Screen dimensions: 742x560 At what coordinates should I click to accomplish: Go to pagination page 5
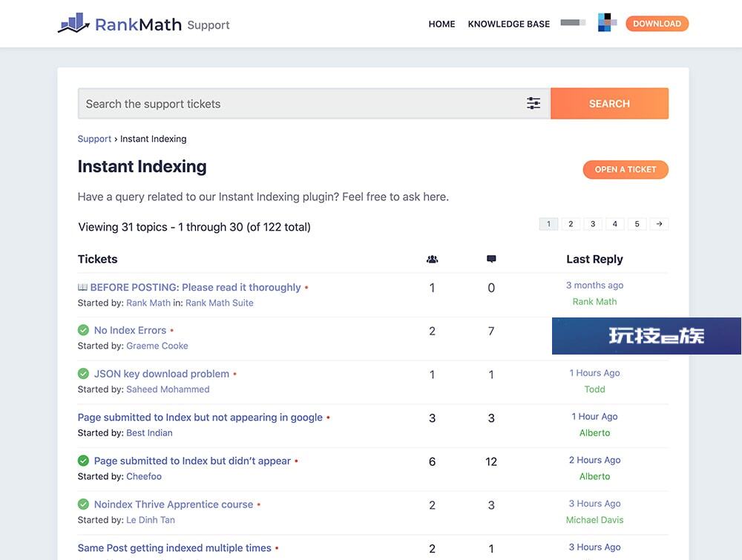pyautogui.click(x=637, y=224)
